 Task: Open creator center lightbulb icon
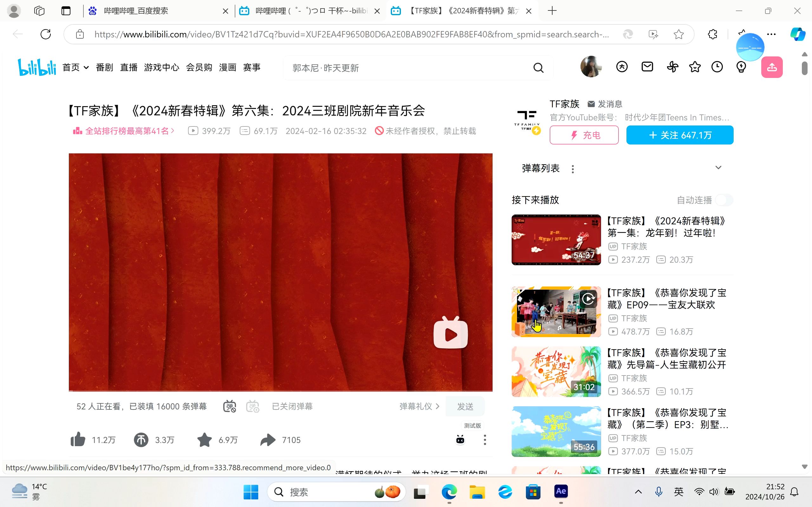pyautogui.click(x=741, y=67)
